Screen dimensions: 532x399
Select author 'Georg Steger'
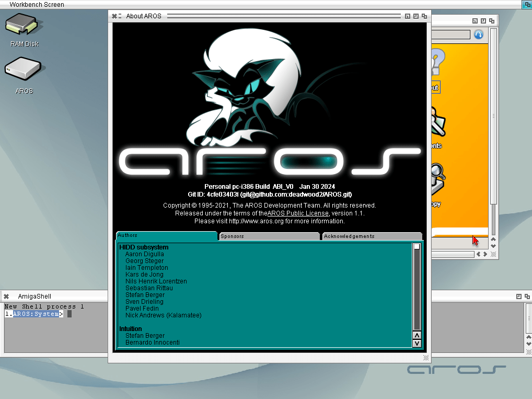tap(145, 261)
